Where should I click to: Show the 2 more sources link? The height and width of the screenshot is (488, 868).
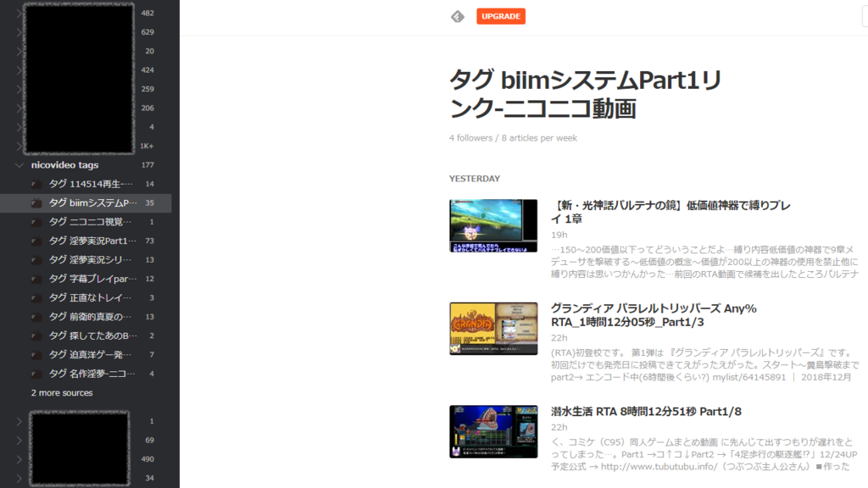(x=61, y=393)
